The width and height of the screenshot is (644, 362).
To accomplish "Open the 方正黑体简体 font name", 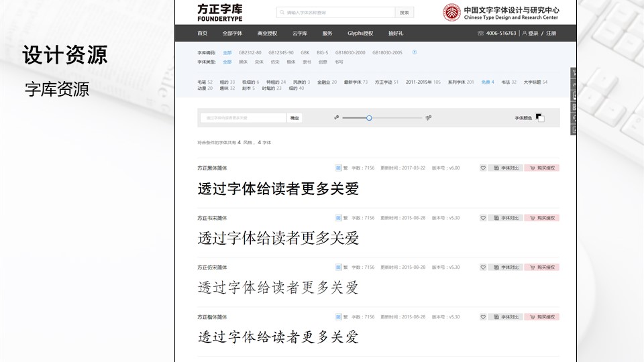I will coord(212,168).
